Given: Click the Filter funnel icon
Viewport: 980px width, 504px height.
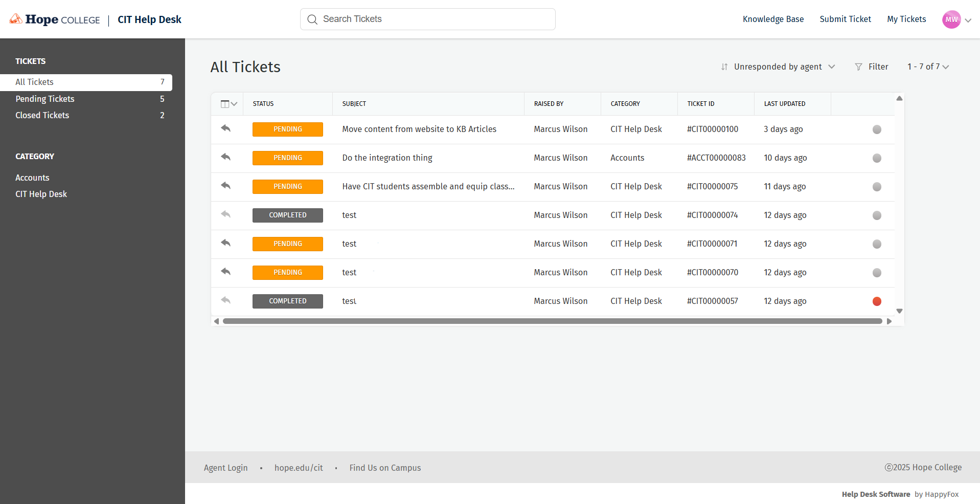Looking at the screenshot, I should click(x=858, y=67).
